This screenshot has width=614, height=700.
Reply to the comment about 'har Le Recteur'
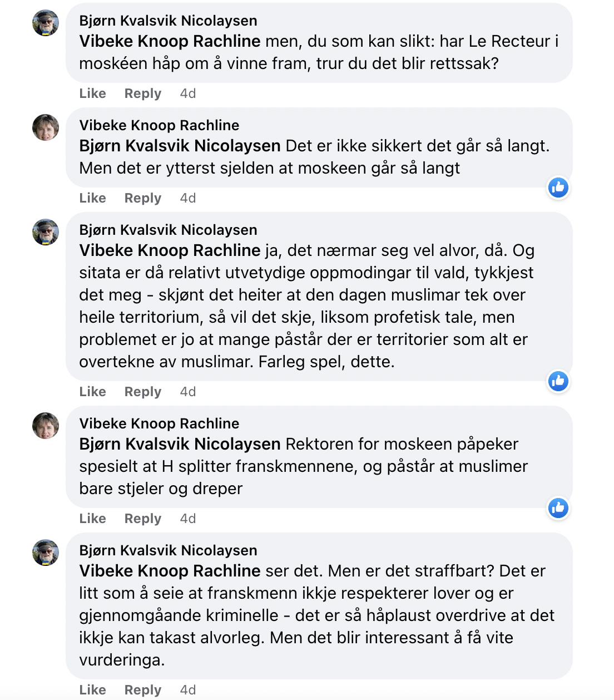143,93
